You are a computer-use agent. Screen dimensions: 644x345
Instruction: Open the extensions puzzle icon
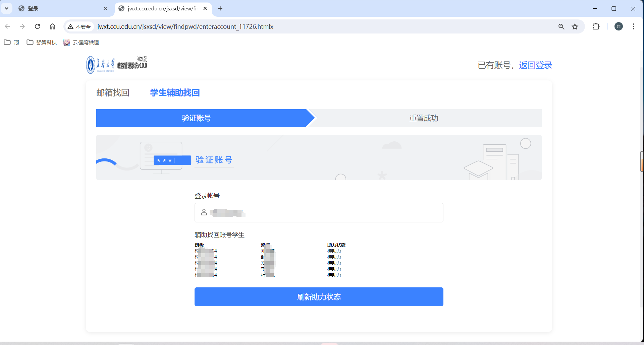(596, 26)
